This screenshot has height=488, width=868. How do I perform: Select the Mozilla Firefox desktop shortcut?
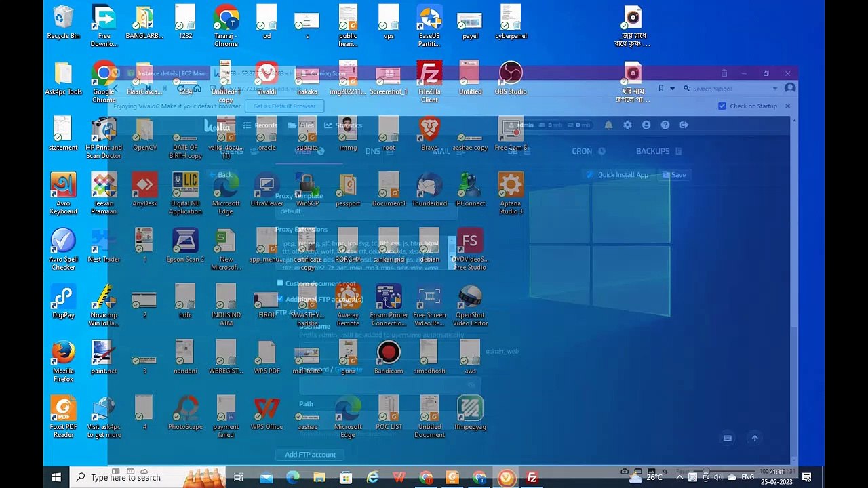[63, 362]
